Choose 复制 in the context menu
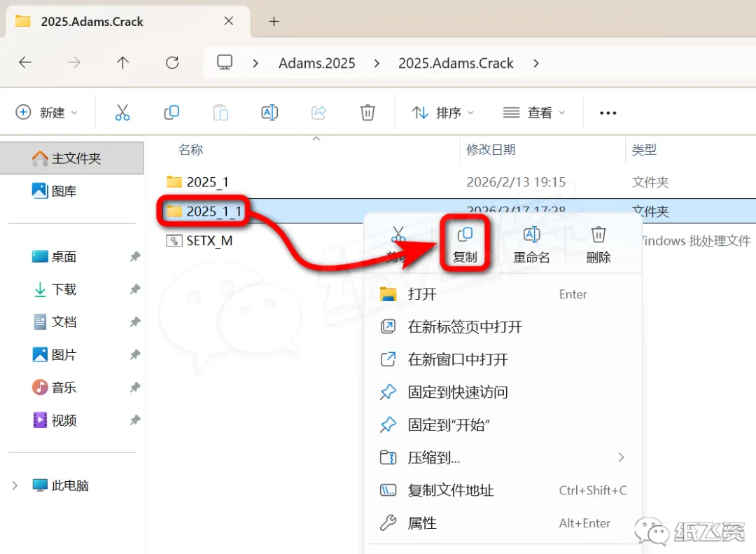 [x=465, y=244]
